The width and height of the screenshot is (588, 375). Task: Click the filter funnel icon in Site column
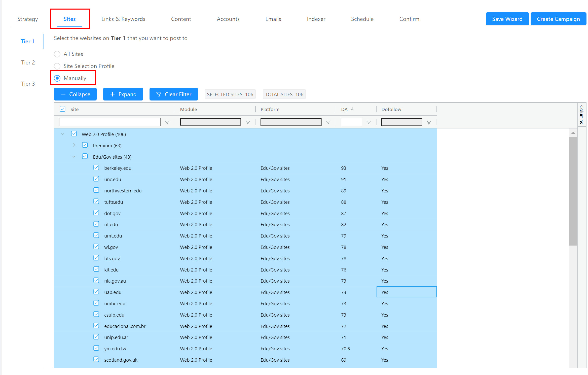coord(167,122)
